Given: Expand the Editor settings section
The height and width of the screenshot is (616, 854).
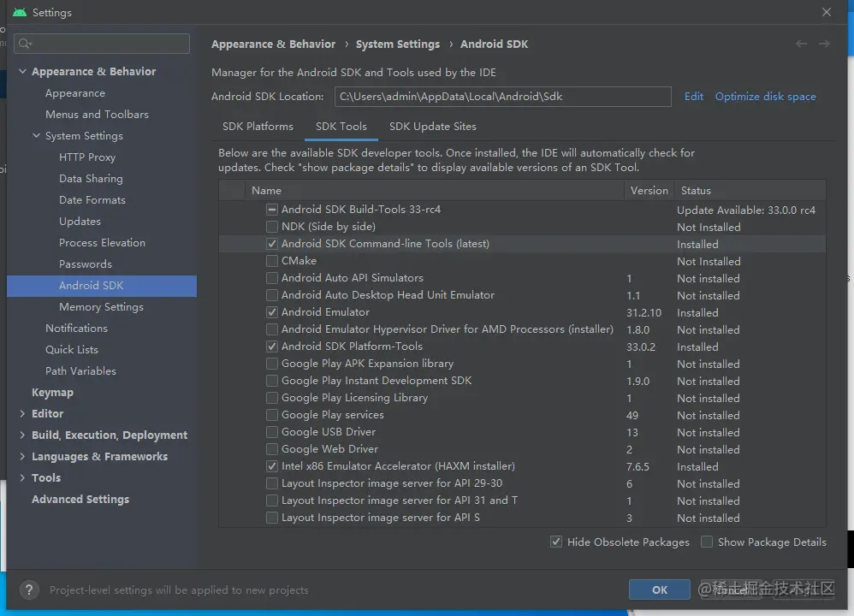Looking at the screenshot, I should click(x=22, y=413).
